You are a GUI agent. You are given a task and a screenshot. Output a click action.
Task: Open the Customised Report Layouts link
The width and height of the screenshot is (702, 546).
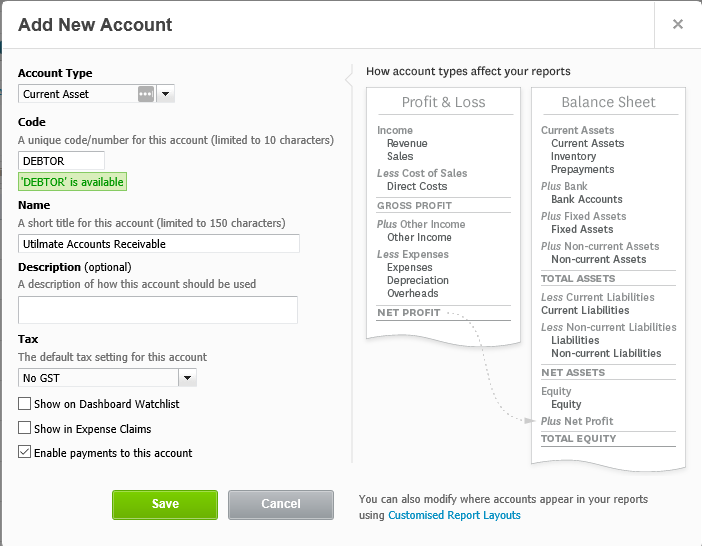coord(454,515)
